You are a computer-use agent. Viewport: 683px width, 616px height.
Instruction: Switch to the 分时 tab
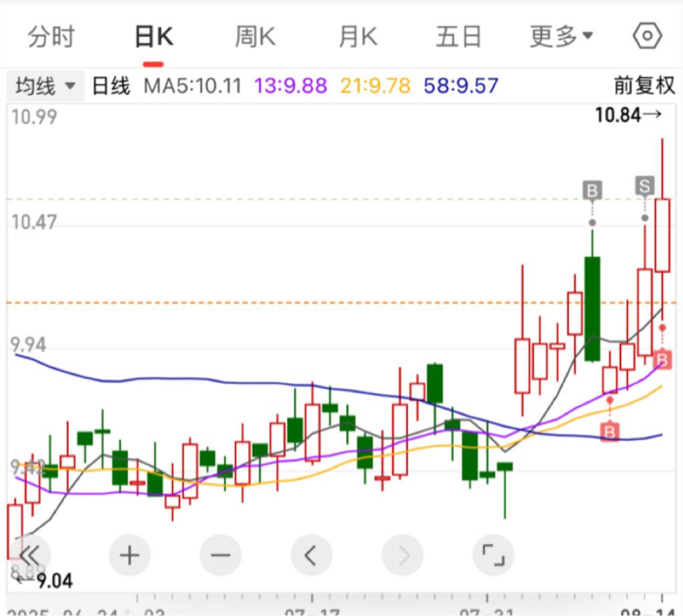tap(51, 37)
